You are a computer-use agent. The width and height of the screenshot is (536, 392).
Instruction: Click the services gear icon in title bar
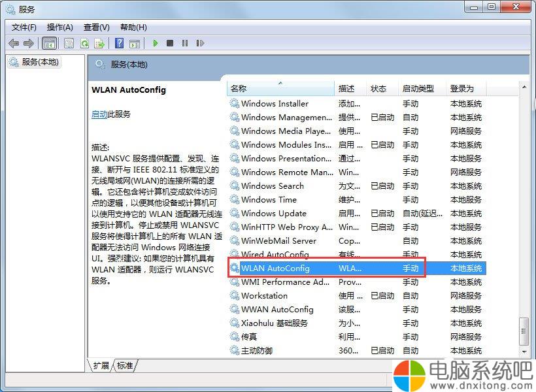pyautogui.click(x=10, y=9)
